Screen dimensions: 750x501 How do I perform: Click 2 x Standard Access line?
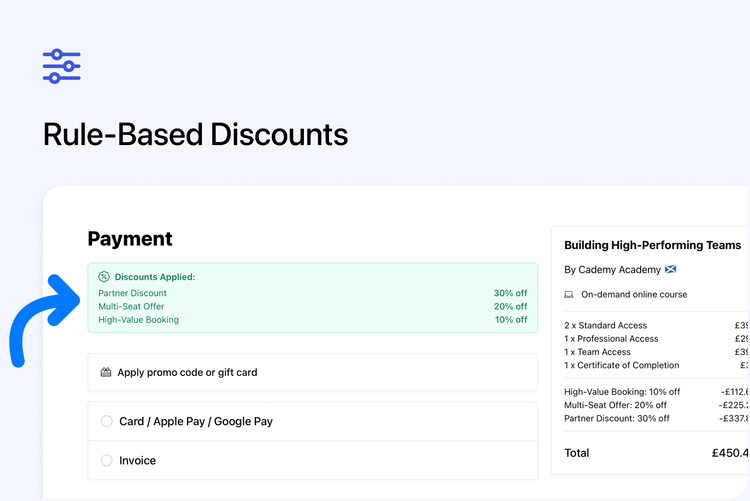click(x=606, y=325)
